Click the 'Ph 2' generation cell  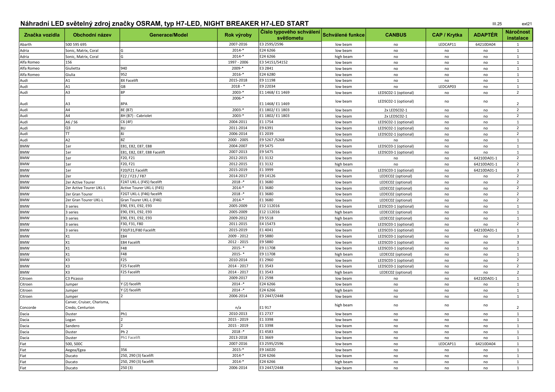(168, 332)
